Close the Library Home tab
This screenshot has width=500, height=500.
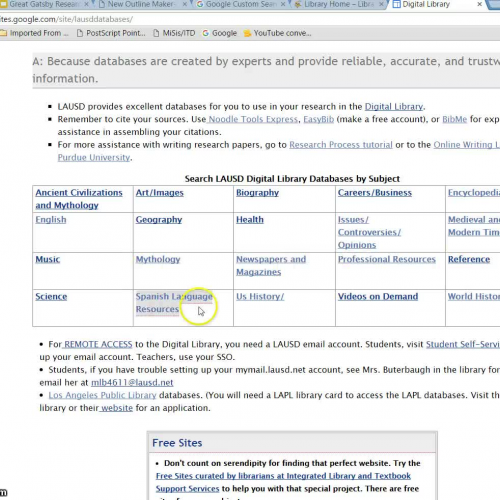point(381,4)
